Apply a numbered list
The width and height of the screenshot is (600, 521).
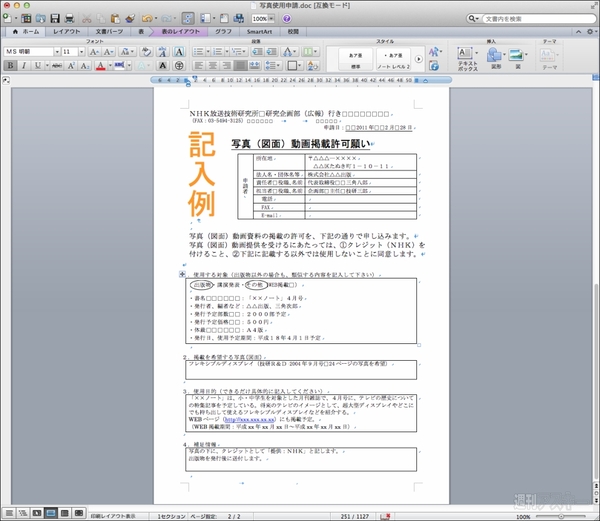pos(218,52)
